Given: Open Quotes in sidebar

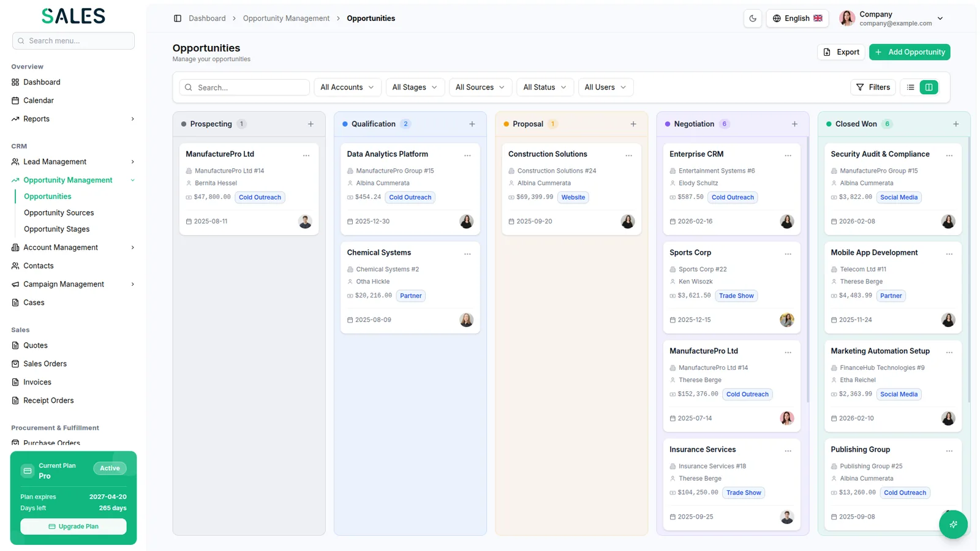Looking at the screenshot, I should [73, 345].
